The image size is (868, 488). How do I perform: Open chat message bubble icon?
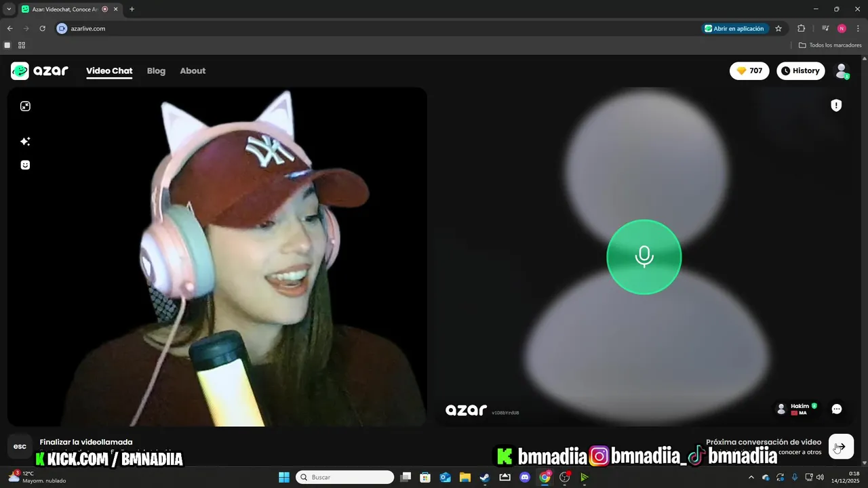[837, 409]
